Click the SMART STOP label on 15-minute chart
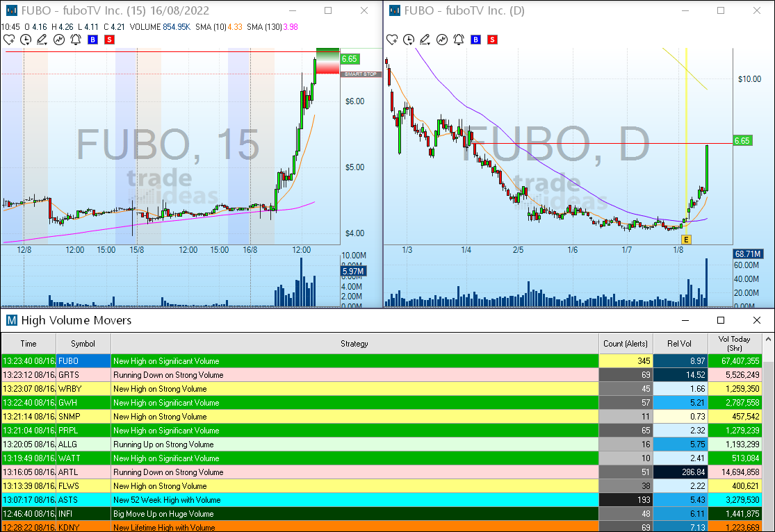The width and height of the screenshot is (775, 532). pos(361,74)
